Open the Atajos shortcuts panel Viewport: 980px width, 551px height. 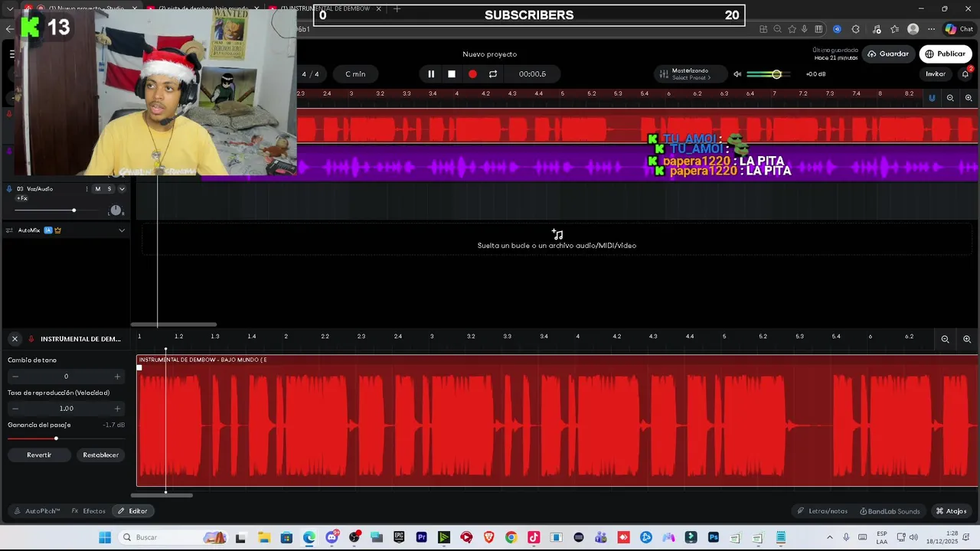(x=951, y=511)
